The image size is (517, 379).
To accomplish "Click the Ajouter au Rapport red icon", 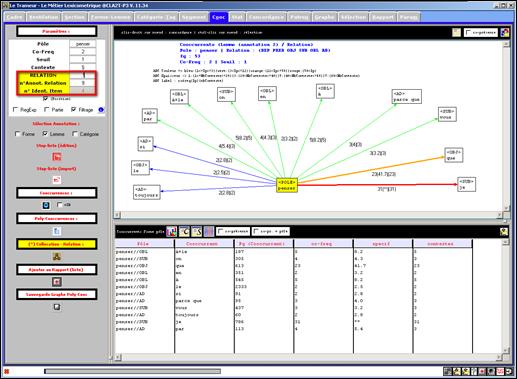I will (x=57, y=282).
